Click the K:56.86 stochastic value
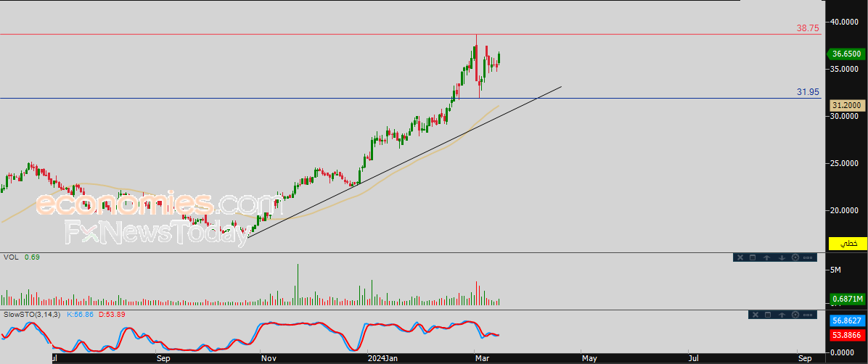868x364 pixels. point(82,315)
